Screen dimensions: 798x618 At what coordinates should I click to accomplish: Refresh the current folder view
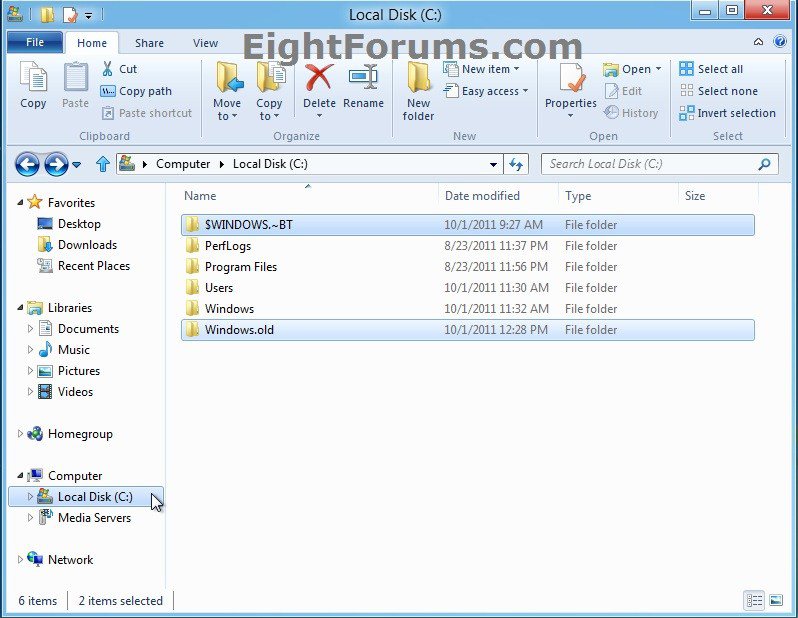[516, 164]
